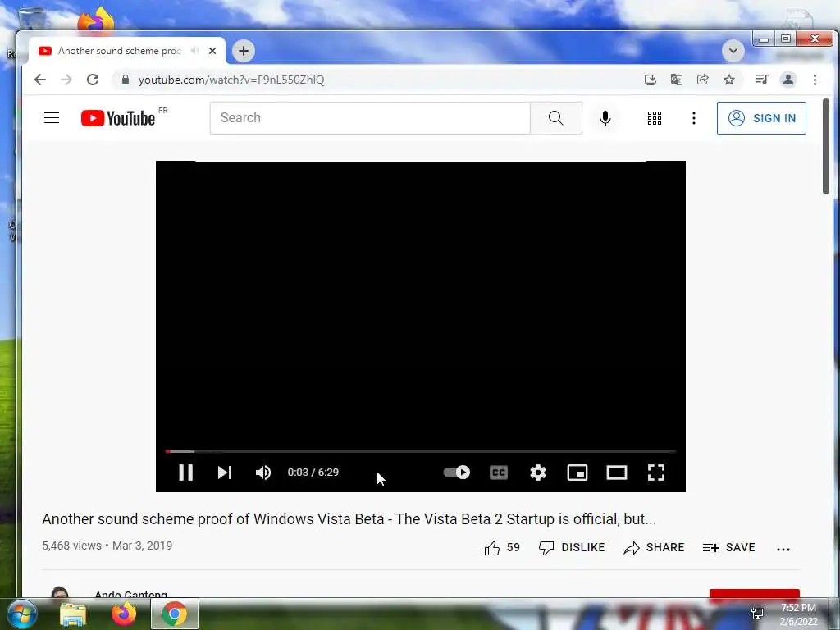Toggle the autoplay switch

(456, 472)
